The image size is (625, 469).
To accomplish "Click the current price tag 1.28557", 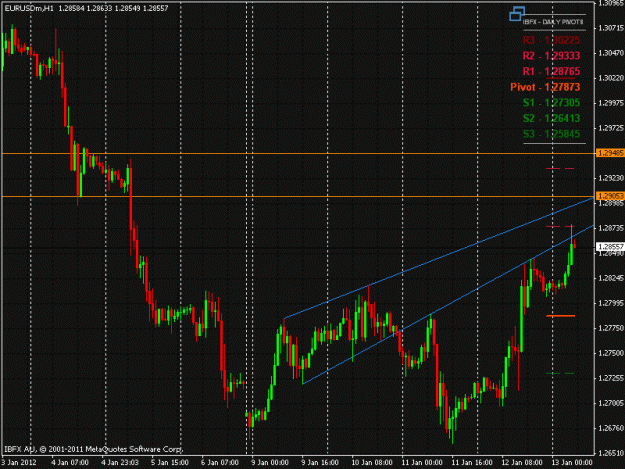I will [x=610, y=247].
